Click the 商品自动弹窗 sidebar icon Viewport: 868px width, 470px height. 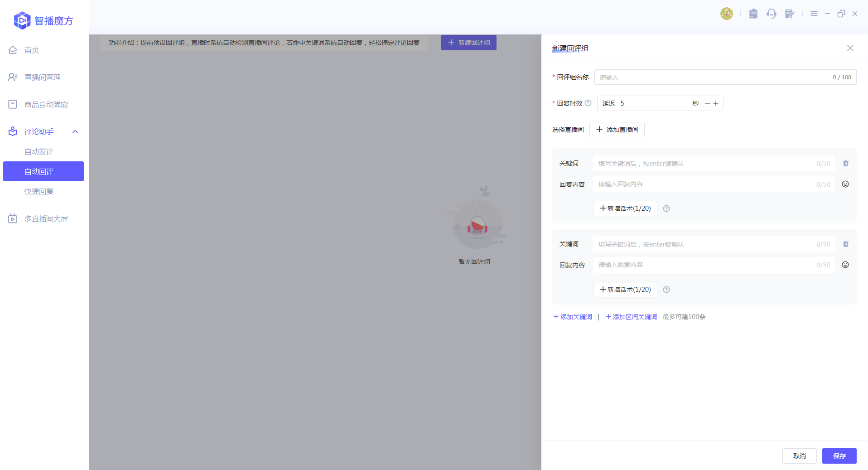(13, 104)
